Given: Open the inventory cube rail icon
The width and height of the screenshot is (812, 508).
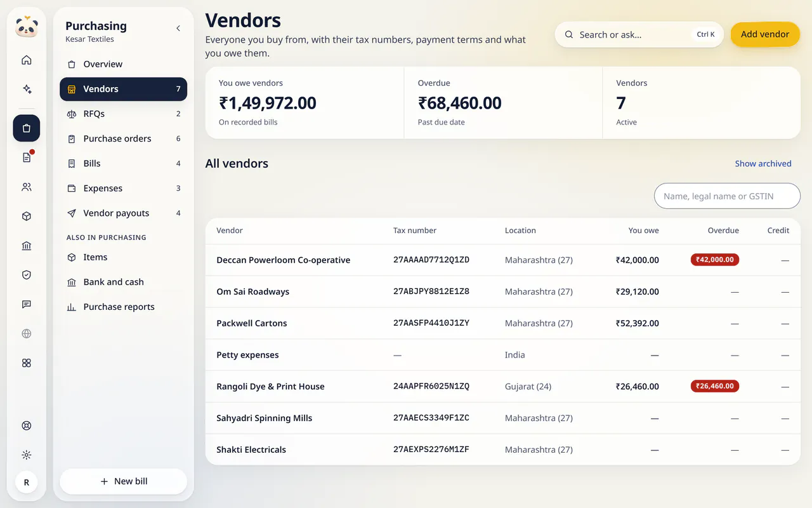Looking at the screenshot, I should tap(27, 217).
